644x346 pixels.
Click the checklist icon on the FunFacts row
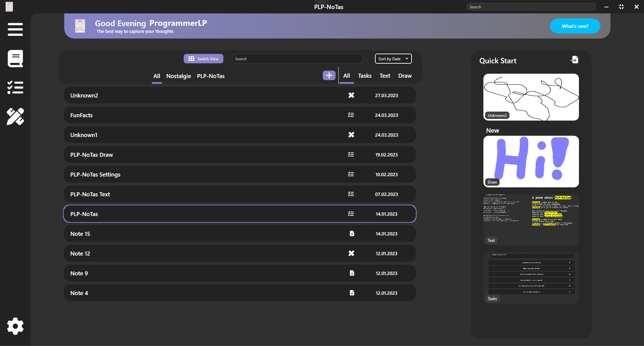(x=351, y=115)
